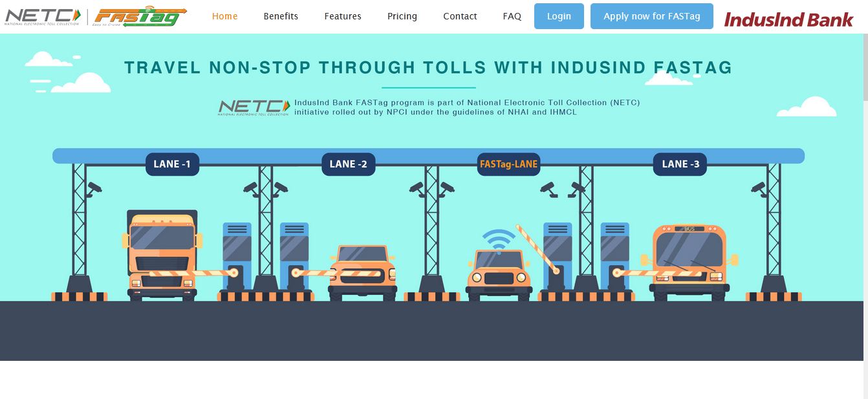The image size is (868, 399).
Task: Open the Benefits menu item
Action: (x=281, y=16)
